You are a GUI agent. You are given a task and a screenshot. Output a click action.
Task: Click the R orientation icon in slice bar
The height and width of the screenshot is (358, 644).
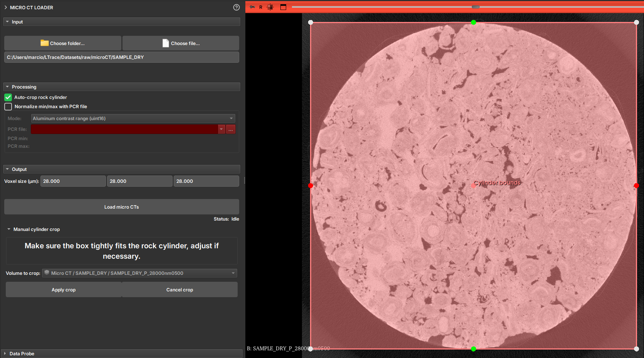tap(261, 7)
